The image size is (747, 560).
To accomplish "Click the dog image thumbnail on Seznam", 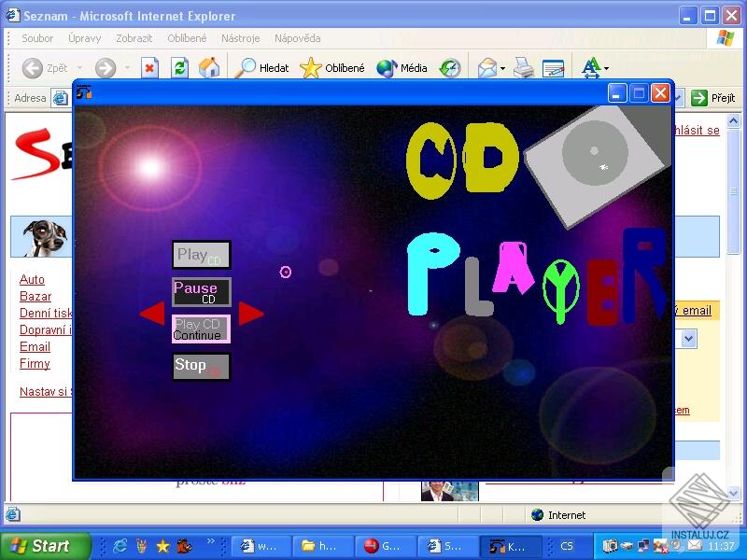I will coord(45,237).
